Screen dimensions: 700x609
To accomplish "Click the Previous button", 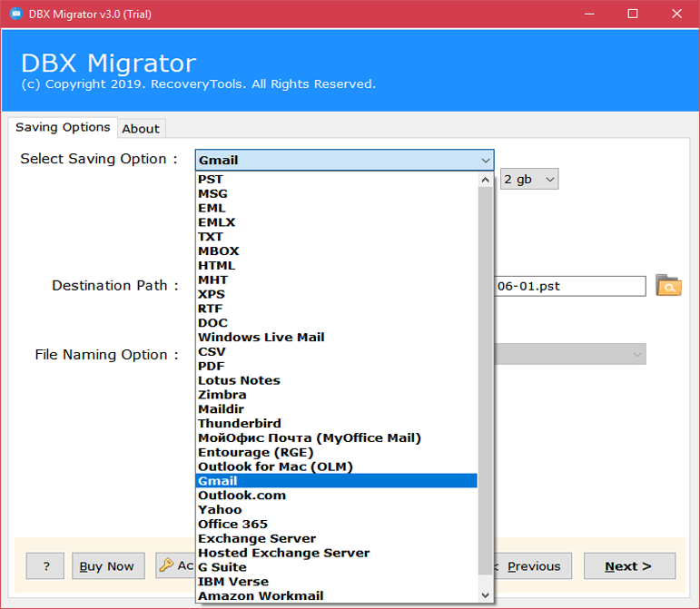I will pos(533,566).
